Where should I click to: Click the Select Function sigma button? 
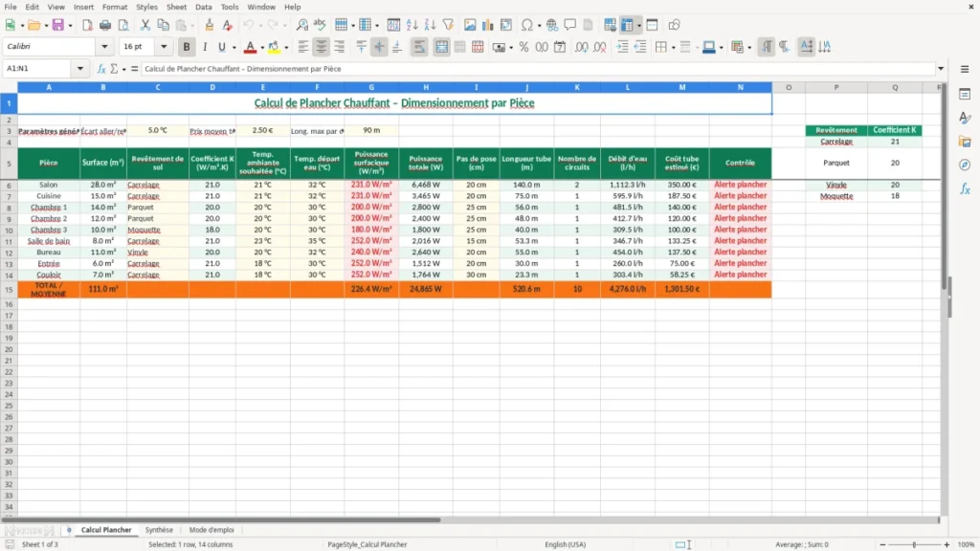tap(114, 69)
